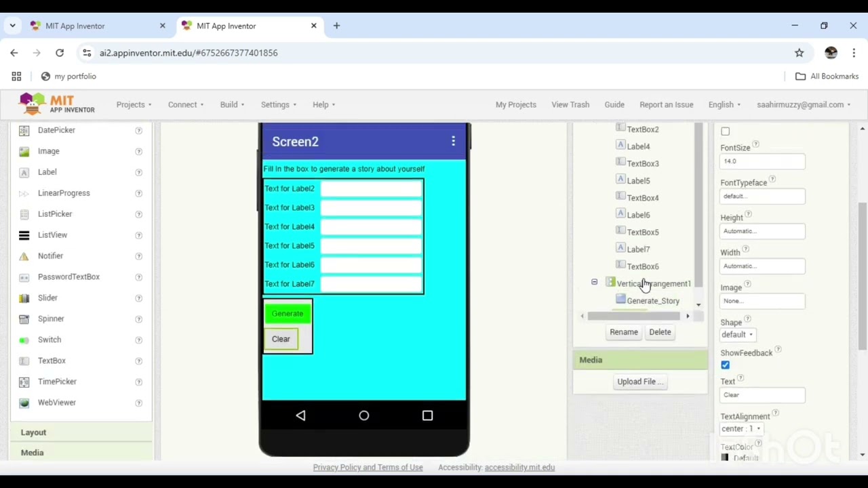Image resolution: width=868 pixels, height=488 pixels.
Task: Pick the Slider component icon
Action: coord(24,298)
